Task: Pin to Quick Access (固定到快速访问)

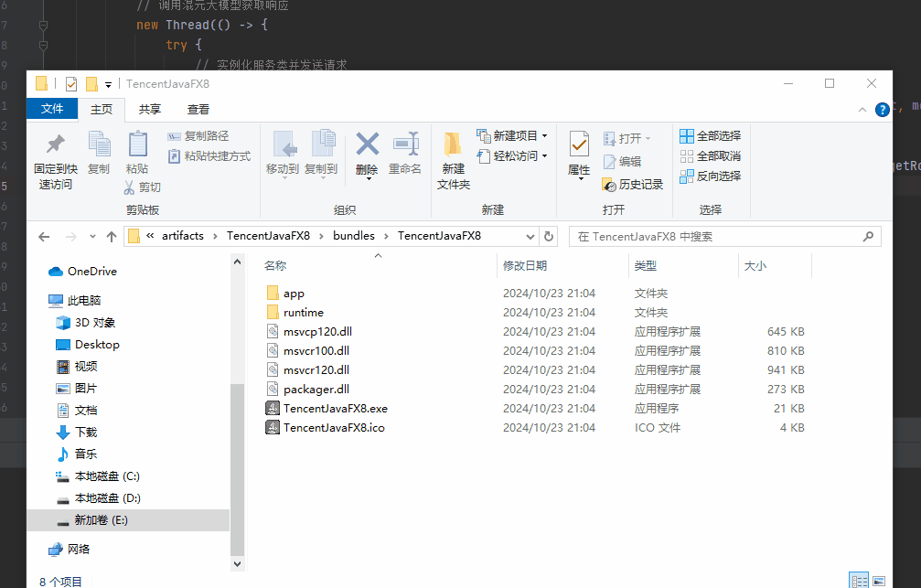Action: tap(55, 160)
